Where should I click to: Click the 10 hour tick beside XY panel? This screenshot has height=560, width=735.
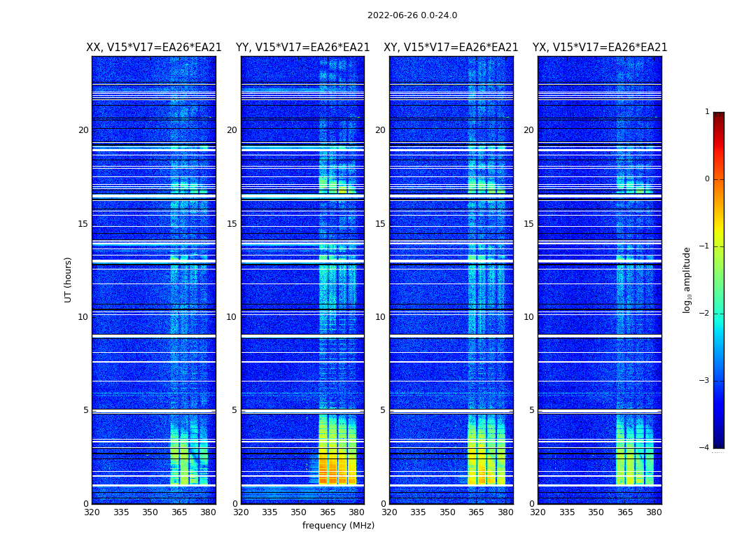380,317
